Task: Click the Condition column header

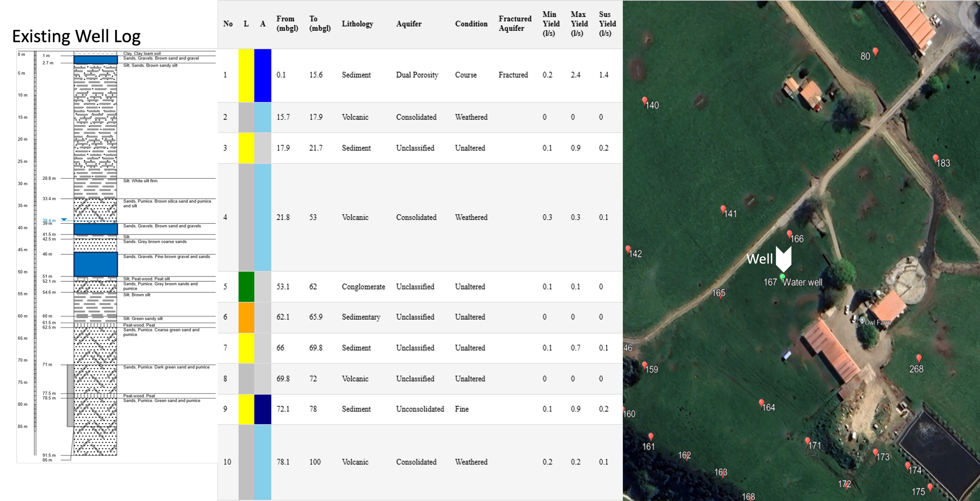Action: [471, 24]
